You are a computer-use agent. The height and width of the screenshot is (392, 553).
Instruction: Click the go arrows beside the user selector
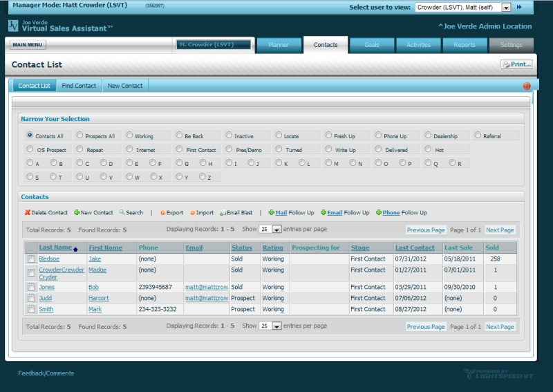pos(519,7)
